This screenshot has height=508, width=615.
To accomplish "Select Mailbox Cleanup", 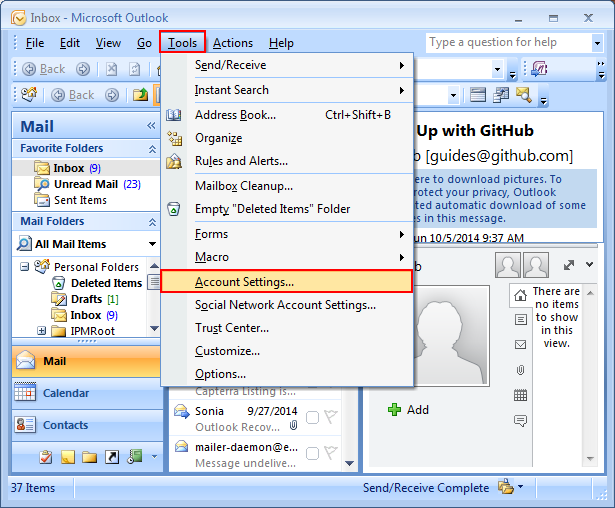I will coord(287,186).
